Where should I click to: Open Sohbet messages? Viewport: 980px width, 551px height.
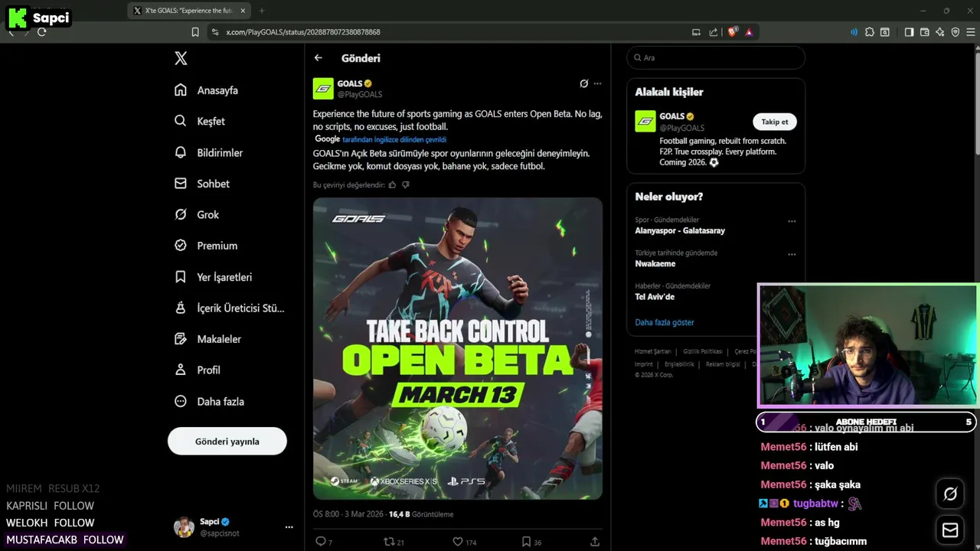(202, 184)
